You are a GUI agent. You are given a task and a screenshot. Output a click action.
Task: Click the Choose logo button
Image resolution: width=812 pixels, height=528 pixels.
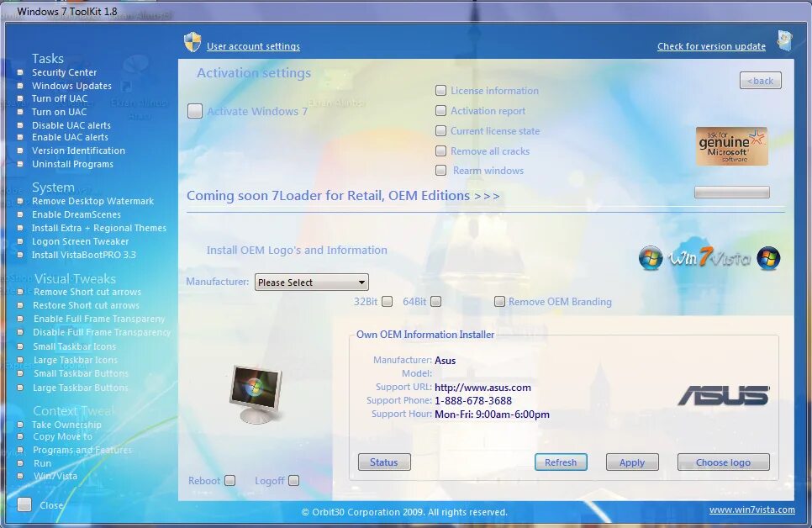coord(723,462)
